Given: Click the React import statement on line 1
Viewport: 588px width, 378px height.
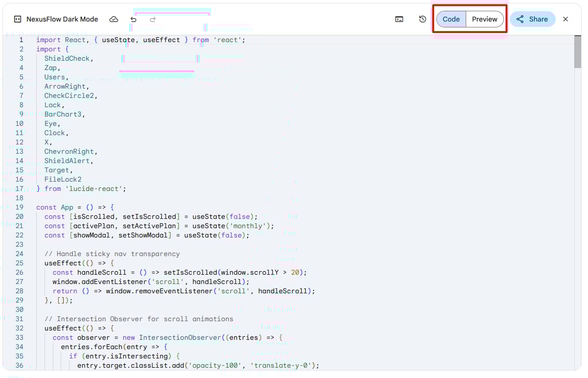Looking at the screenshot, I should coord(141,40).
